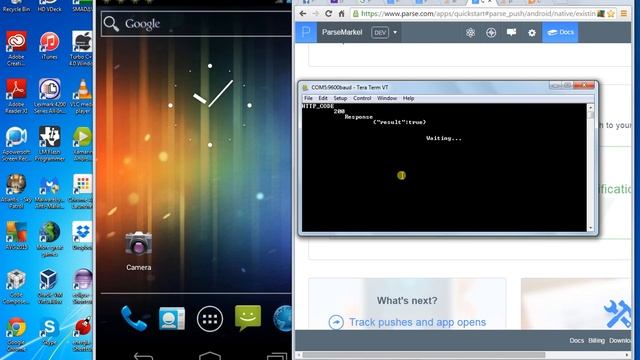The height and width of the screenshot is (360, 640).
Task: Open Tera Term Help menu
Action: (x=408, y=98)
